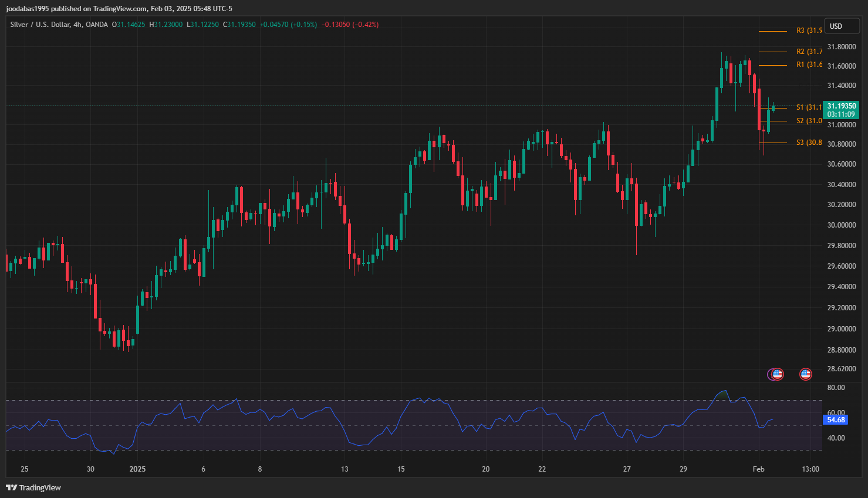
Task: Click the 2025 date axis label
Action: click(x=137, y=469)
